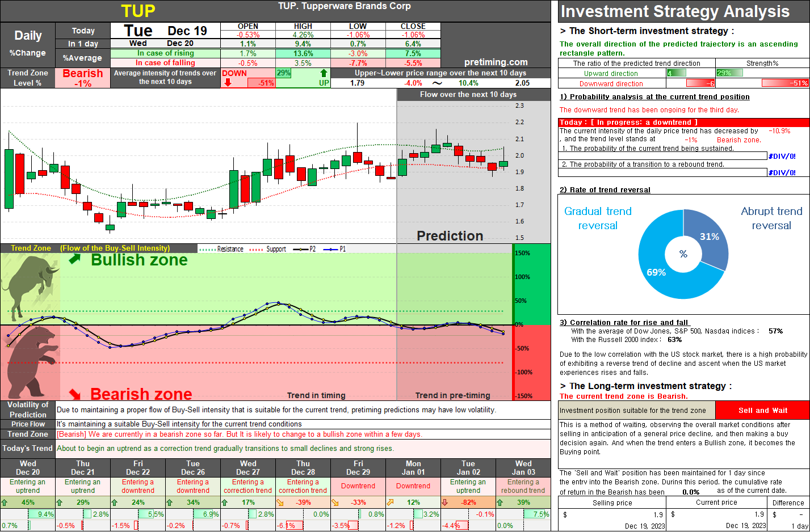Click the % center of the donut chart
The image size is (810, 532).
683,254
